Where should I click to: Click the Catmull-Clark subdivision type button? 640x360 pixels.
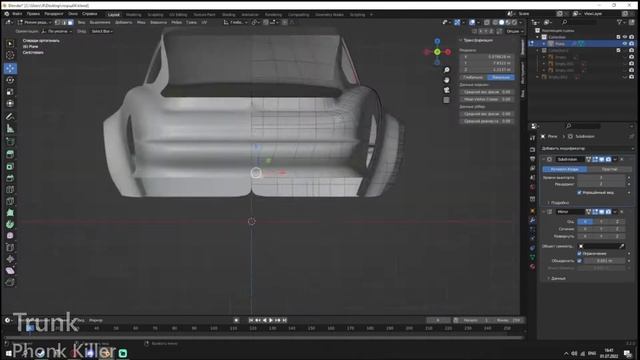pyautogui.click(x=564, y=169)
